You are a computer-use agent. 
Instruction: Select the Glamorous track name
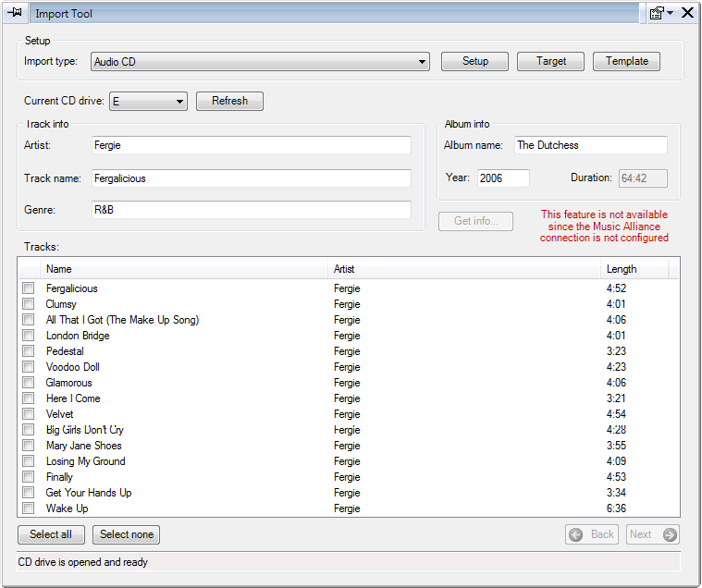tap(69, 383)
